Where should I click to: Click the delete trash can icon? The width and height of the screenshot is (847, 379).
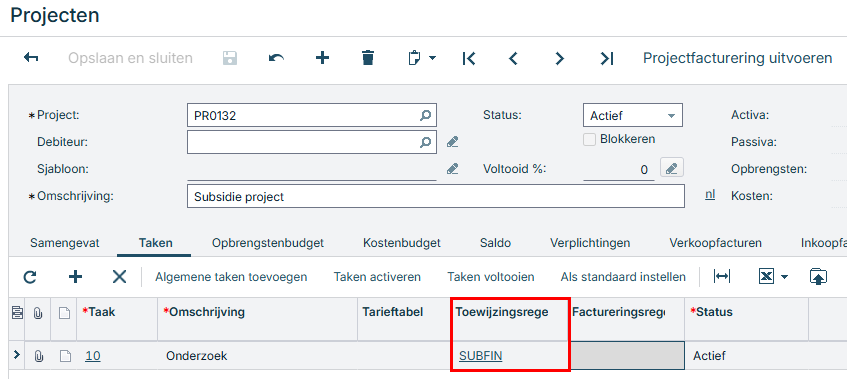point(368,58)
